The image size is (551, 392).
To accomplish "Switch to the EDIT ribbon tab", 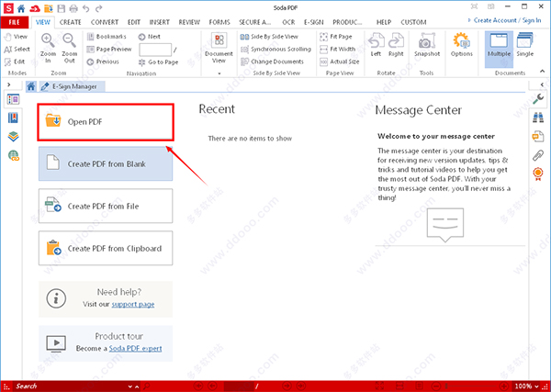I will point(134,22).
